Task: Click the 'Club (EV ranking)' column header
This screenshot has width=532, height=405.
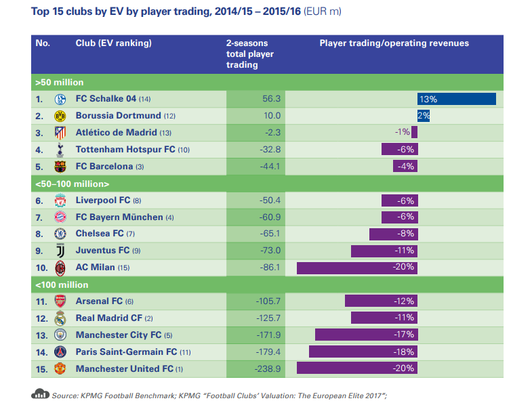Action: 113,43
